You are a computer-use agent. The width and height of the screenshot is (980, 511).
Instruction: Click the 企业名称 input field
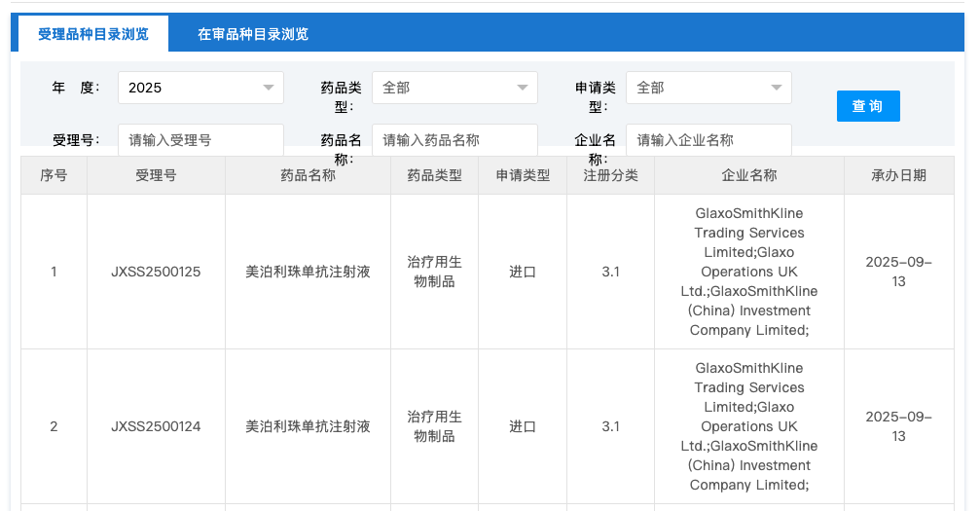click(x=708, y=140)
